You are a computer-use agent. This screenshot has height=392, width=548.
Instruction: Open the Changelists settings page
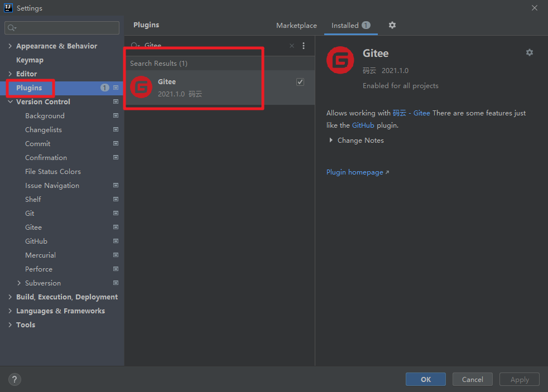[44, 130]
